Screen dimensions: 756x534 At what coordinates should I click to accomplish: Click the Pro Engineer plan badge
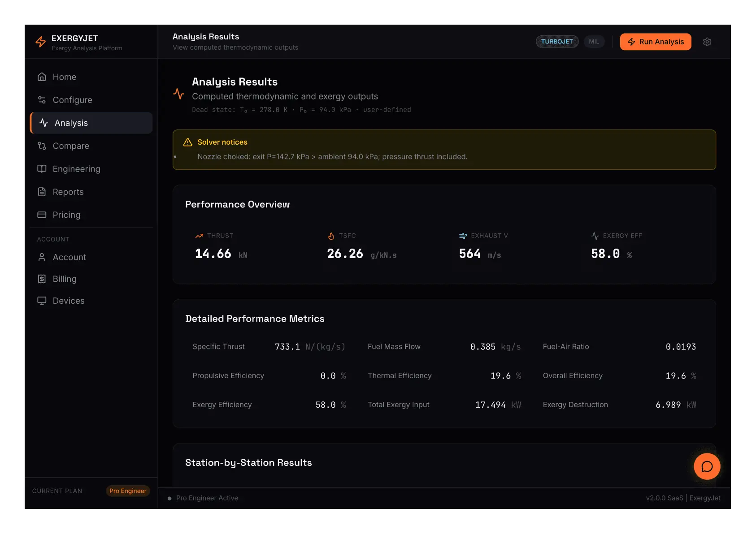(128, 491)
